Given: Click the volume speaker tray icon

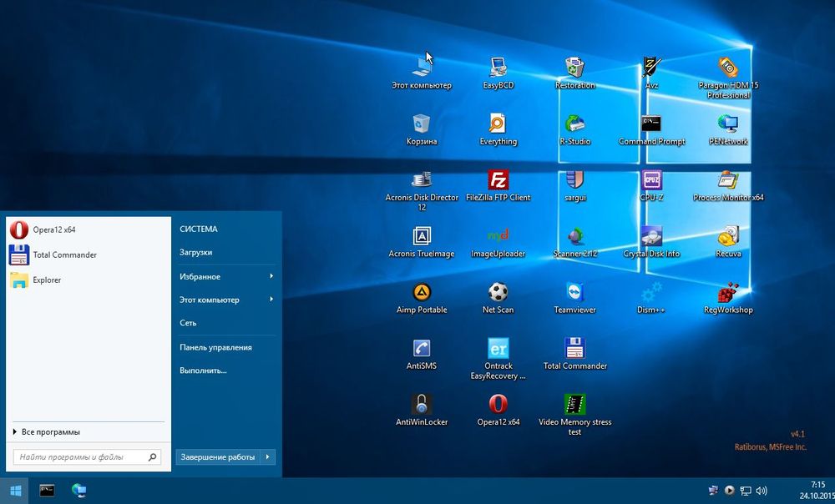Looking at the screenshot, I should 762,491.
